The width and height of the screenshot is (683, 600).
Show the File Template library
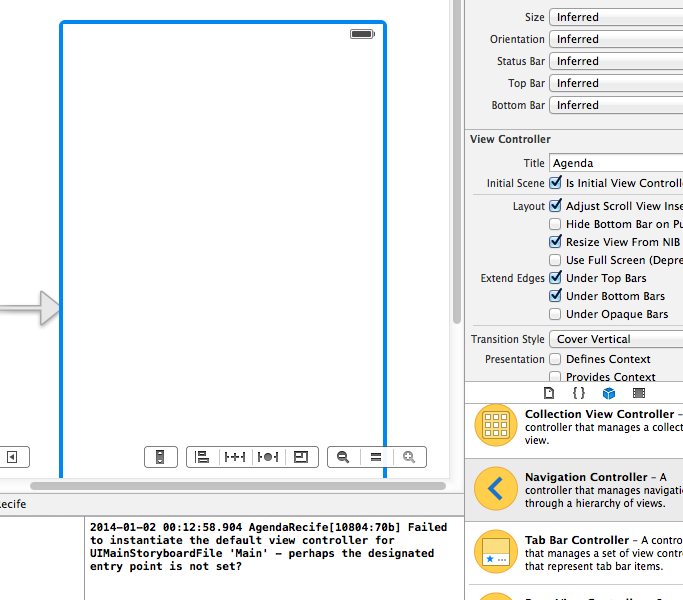549,393
